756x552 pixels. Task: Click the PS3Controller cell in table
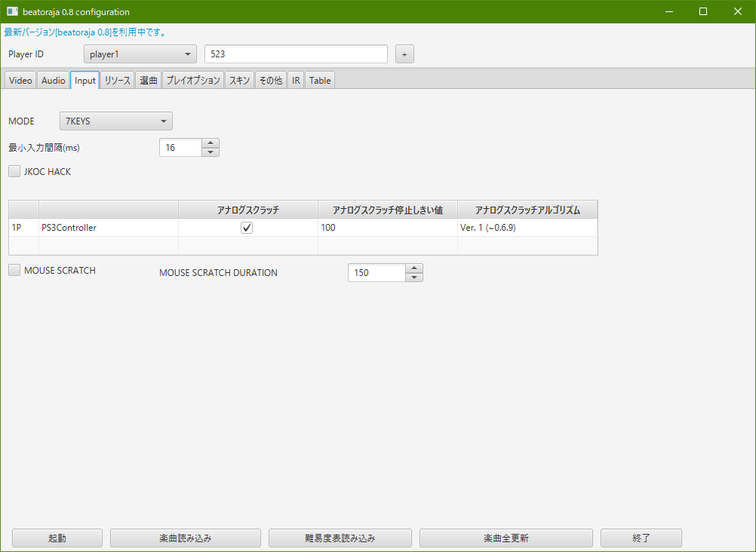click(x=109, y=228)
